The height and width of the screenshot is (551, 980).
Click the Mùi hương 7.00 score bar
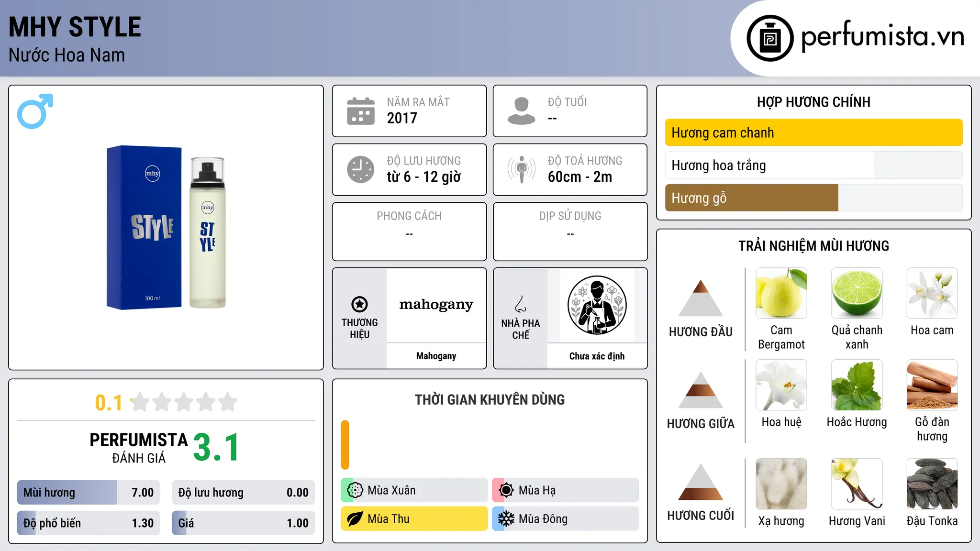click(89, 492)
